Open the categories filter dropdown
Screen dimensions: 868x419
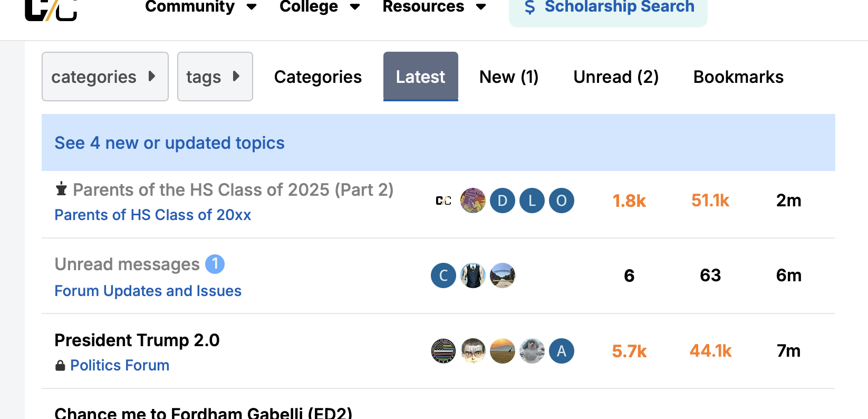pos(105,77)
